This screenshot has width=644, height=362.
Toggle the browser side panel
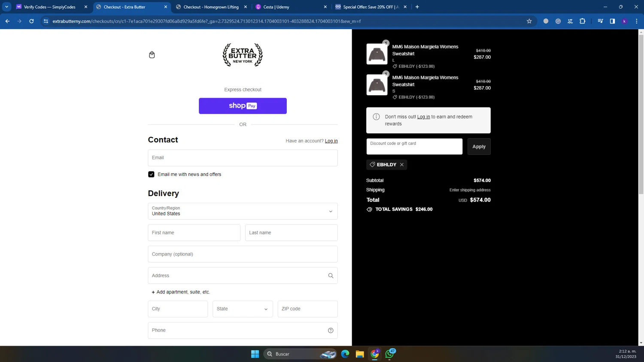point(612,21)
